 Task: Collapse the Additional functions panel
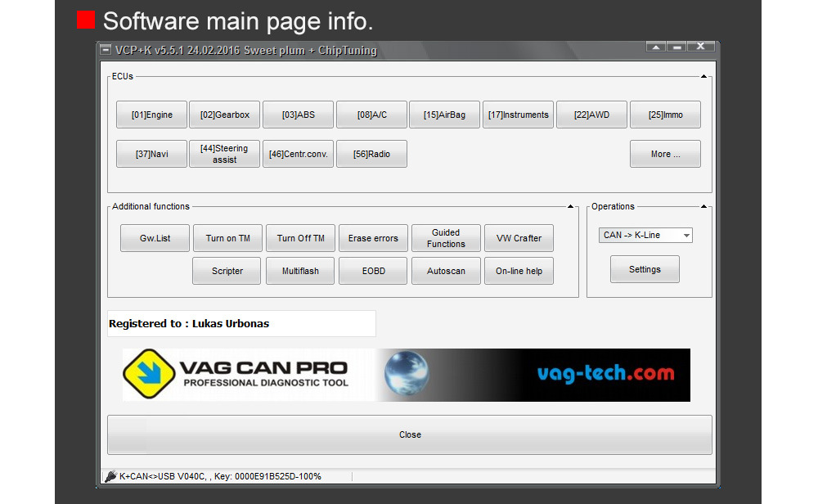(570, 207)
